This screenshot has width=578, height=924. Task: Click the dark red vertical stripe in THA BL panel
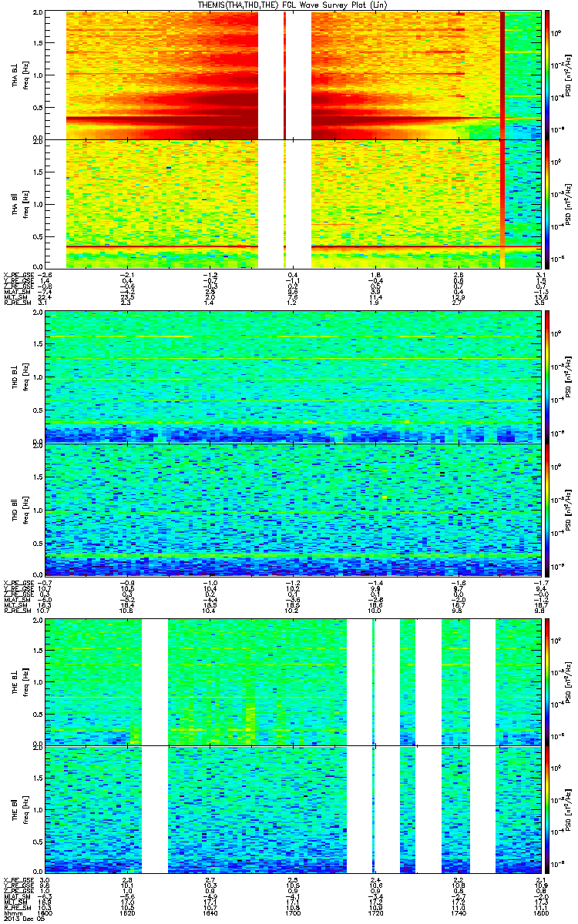click(502, 75)
